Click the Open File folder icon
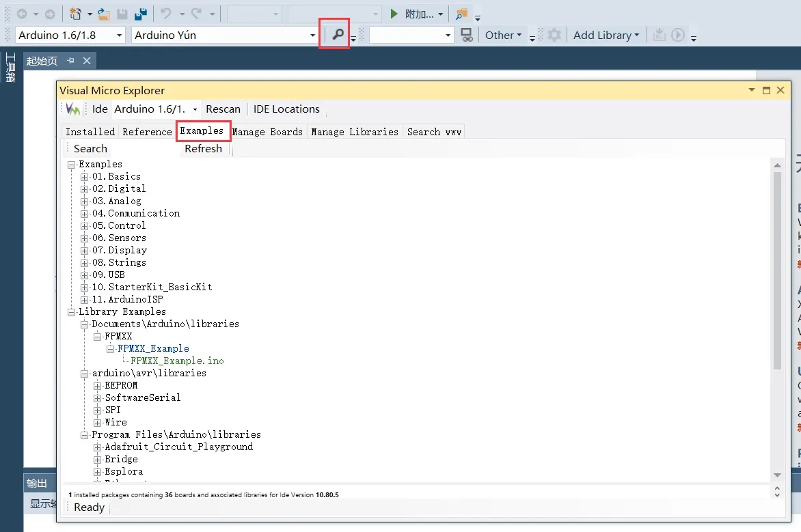 coord(103,14)
